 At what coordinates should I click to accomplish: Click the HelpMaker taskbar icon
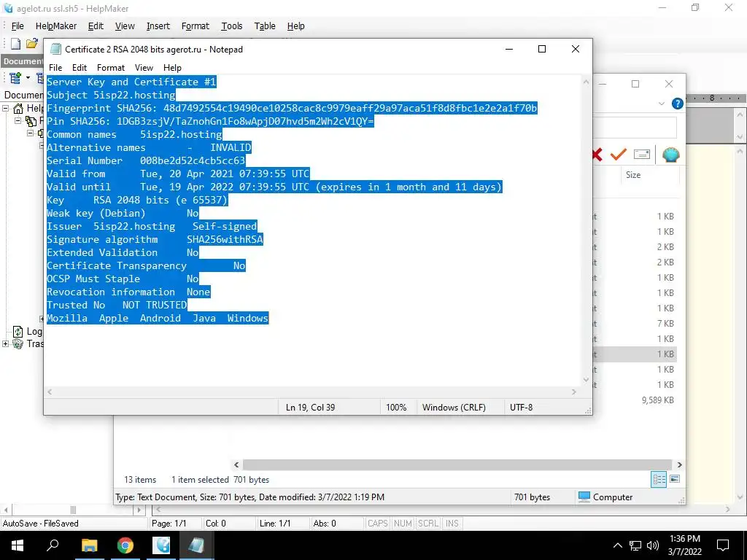point(161,545)
